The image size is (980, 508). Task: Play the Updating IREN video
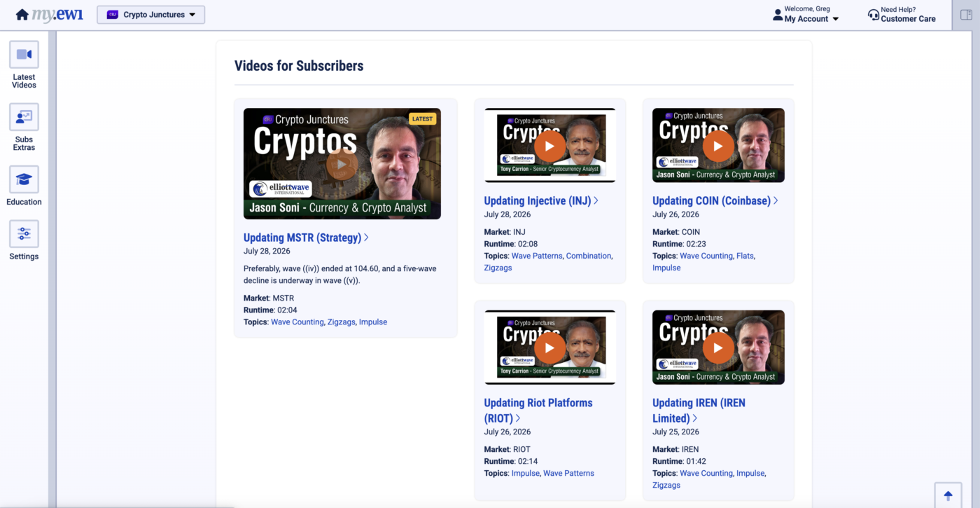click(x=718, y=348)
